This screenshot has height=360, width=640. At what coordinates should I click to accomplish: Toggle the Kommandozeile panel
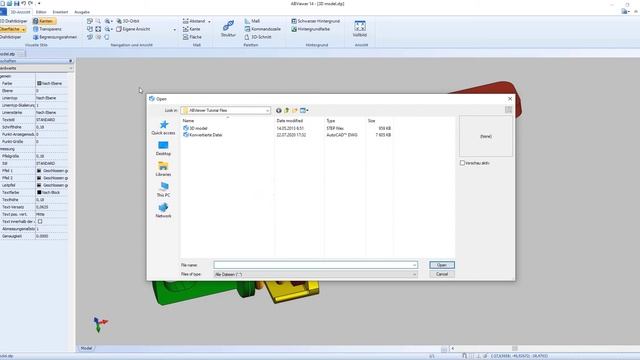point(262,29)
